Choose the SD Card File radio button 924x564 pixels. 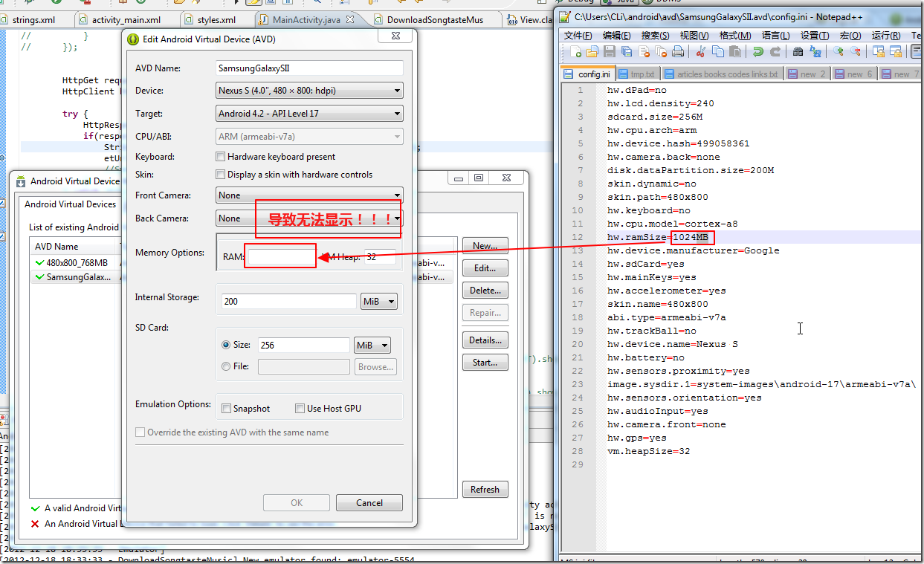[x=226, y=366]
